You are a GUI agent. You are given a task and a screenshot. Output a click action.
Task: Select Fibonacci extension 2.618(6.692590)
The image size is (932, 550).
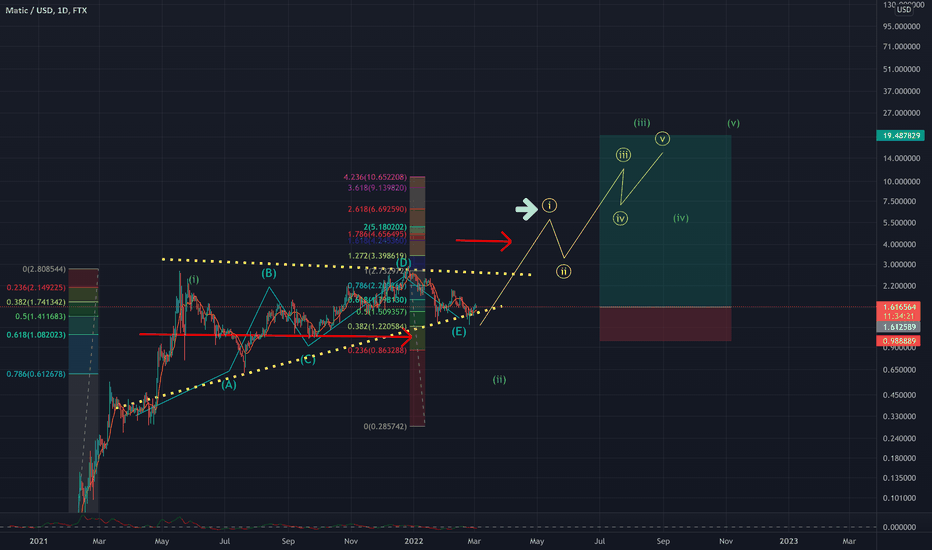[x=377, y=209]
